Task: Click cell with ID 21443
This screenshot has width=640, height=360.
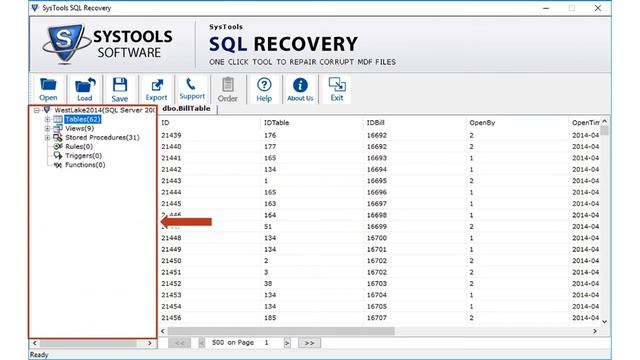Action: click(x=171, y=181)
